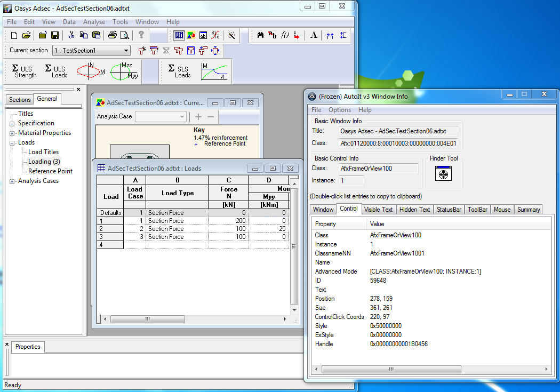
Task: Click the Instance input field
Action: pyautogui.click(x=351, y=181)
